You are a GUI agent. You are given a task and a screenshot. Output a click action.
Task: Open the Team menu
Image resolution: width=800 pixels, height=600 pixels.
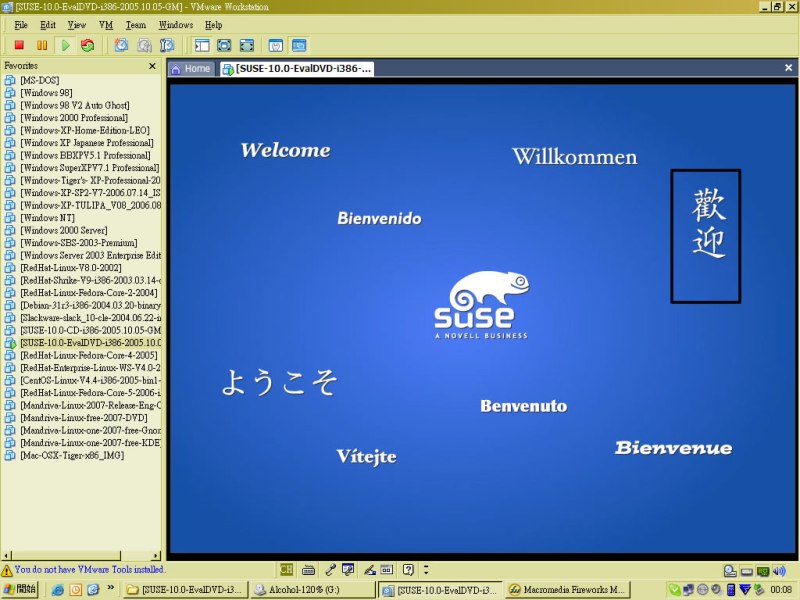136,25
